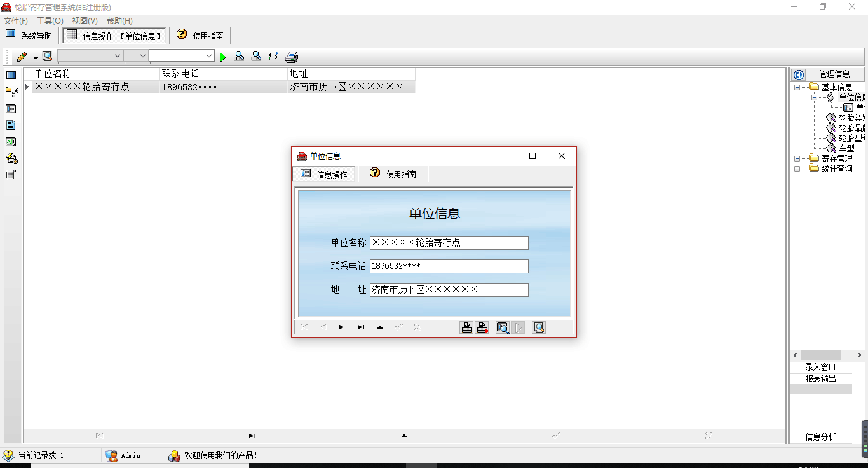The height and width of the screenshot is (468, 868).
Task: Click the pencil edit icon in toolbar
Action: tap(22, 57)
